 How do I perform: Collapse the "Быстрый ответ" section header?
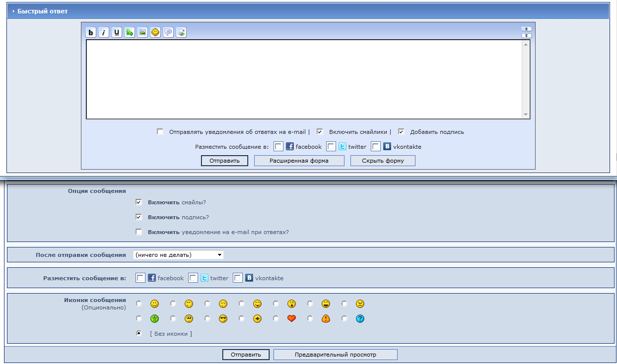13,11
